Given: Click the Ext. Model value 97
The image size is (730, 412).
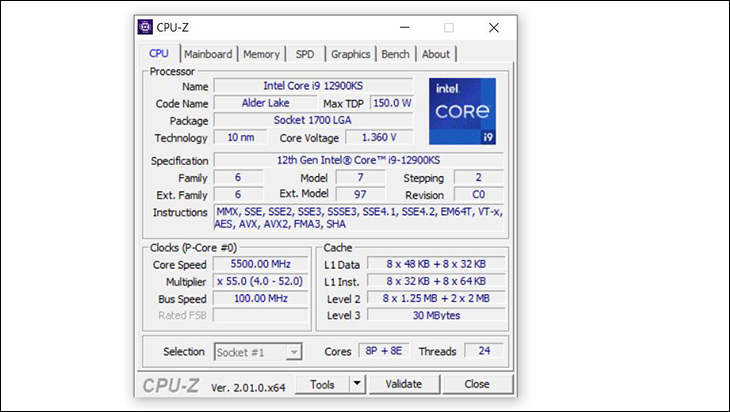Looking at the screenshot, I should click(x=360, y=194).
